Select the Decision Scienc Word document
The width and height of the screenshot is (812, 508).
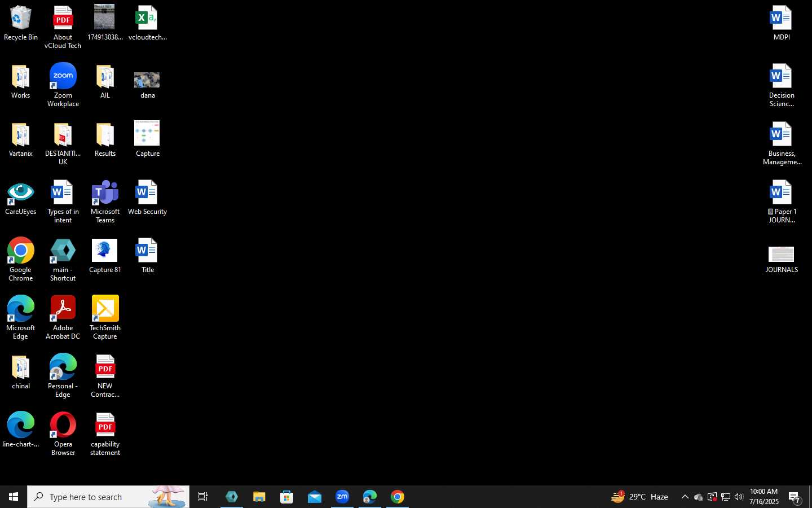click(782, 86)
